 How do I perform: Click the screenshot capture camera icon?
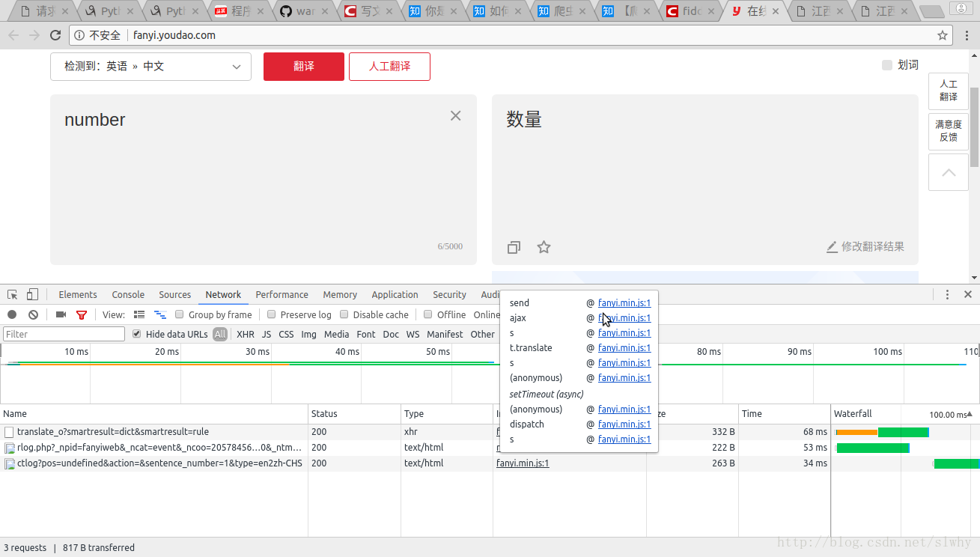click(x=61, y=314)
